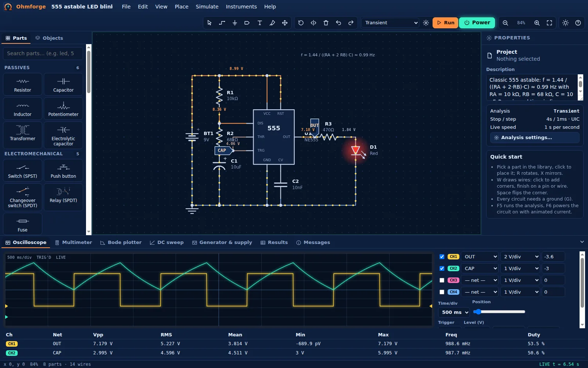Adjust the oscilloscope Position slider

pyautogui.click(x=499, y=312)
